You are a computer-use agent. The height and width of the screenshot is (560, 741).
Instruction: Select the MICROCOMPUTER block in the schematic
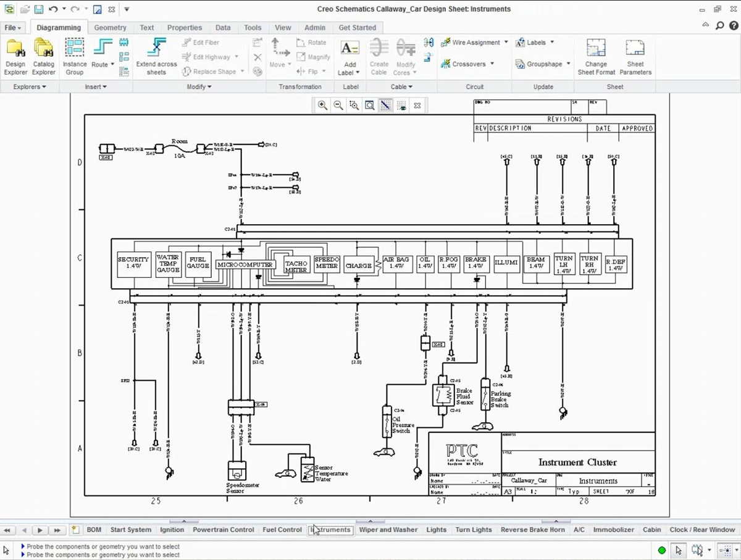(245, 264)
